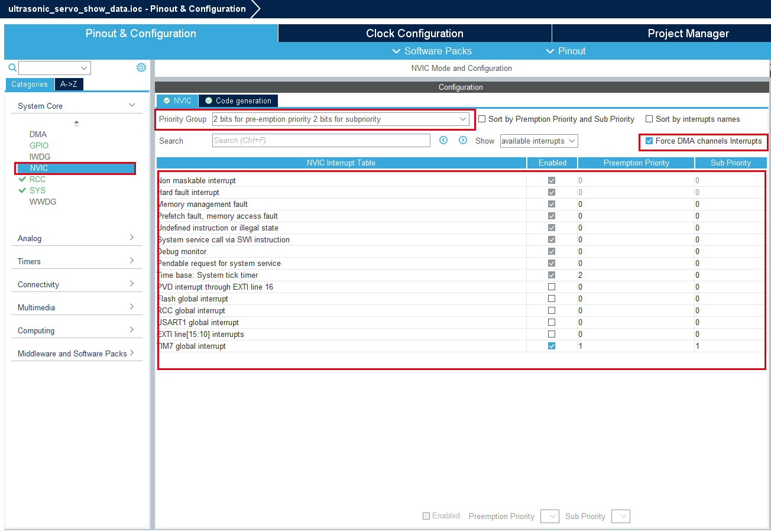Select DMA in System Core list

click(x=38, y=134)
